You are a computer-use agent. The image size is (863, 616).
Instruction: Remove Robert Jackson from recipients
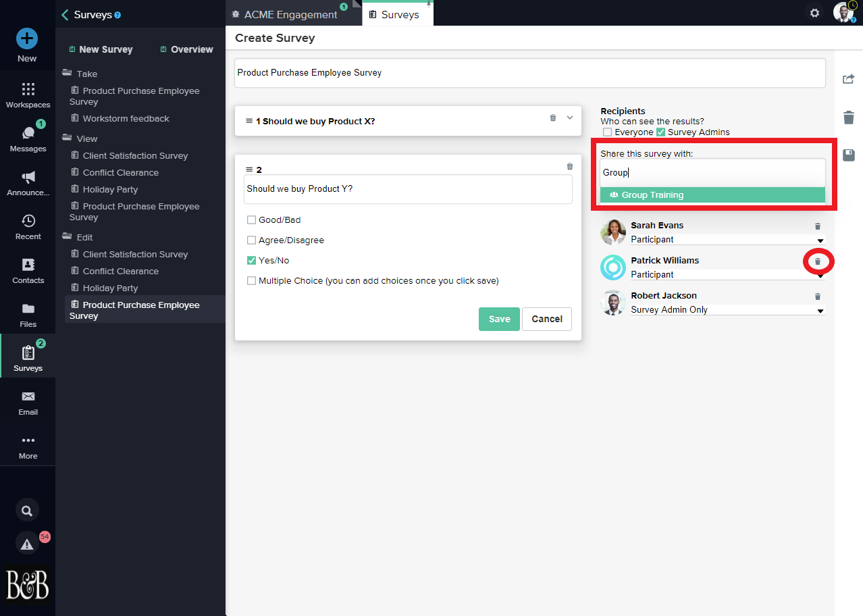coord(818,297)
